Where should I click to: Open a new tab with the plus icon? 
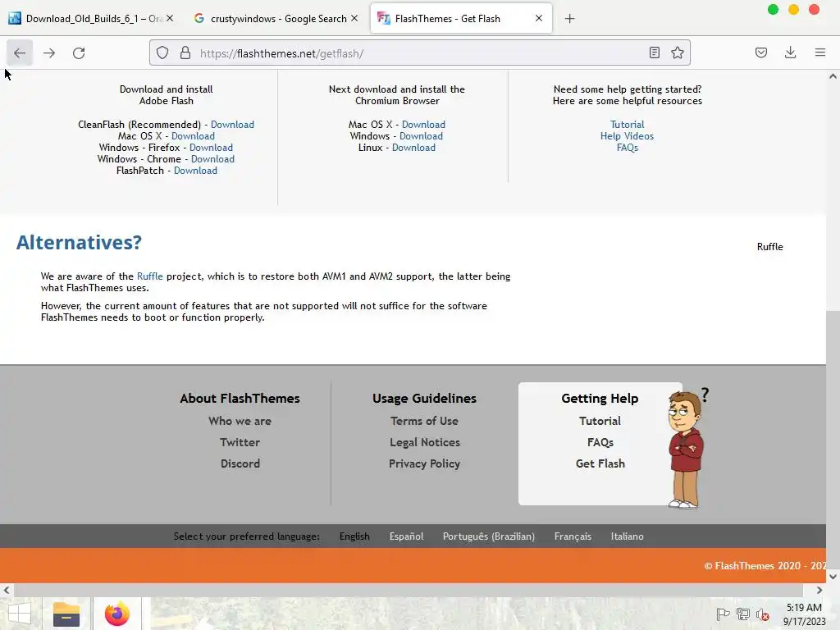[570, 19]
